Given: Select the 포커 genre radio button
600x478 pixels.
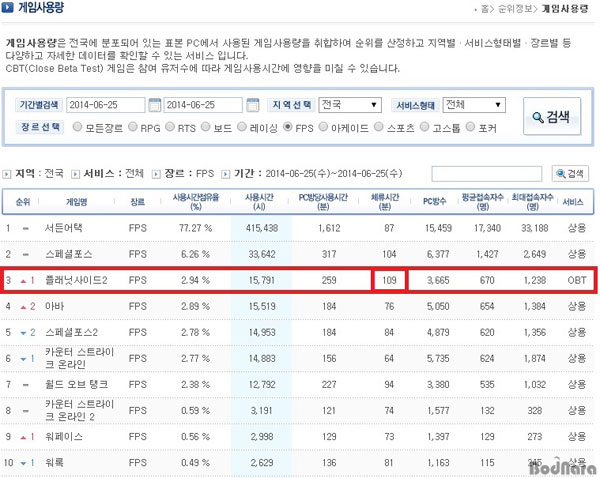Looking at the screenshot, I should tap(470, 127).
